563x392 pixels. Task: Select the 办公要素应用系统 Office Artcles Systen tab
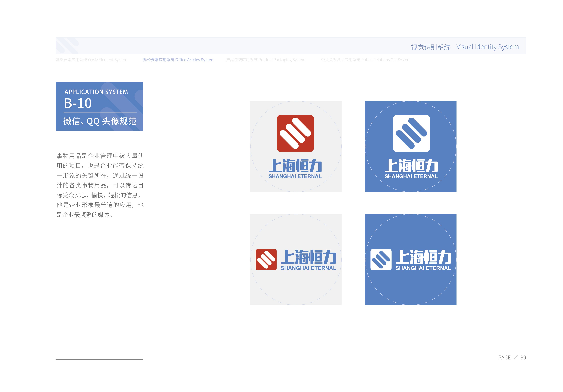[178, 60]
